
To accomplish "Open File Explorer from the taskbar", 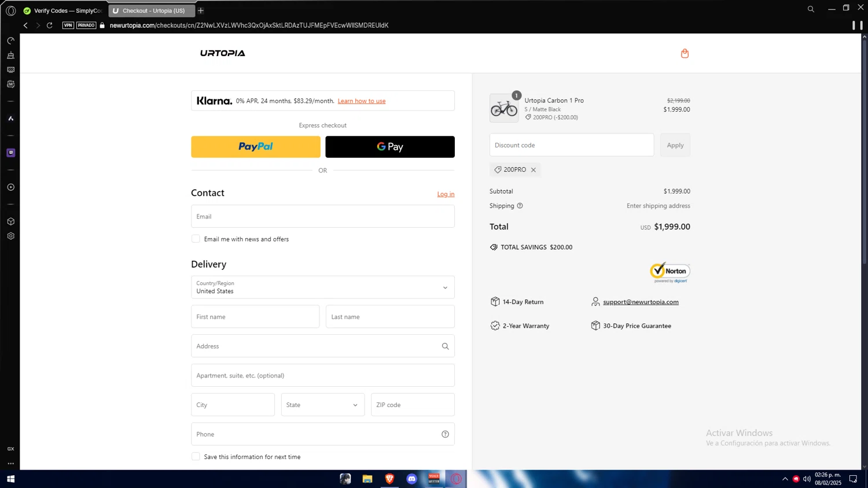I will pos(367,479).
